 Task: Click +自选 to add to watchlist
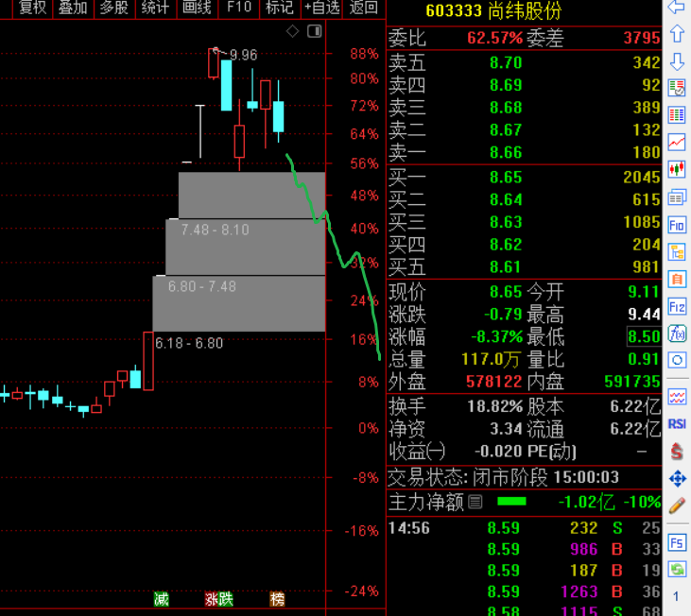(321, 8)
